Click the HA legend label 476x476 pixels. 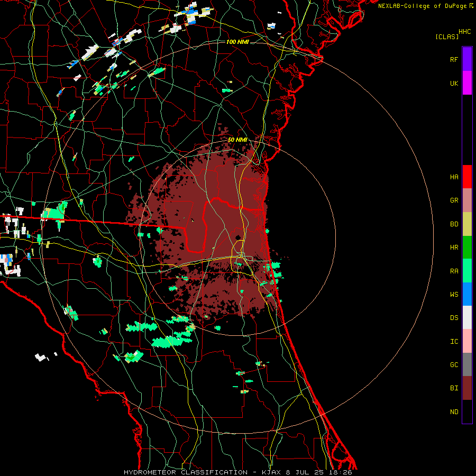click(x=454, y=177)
